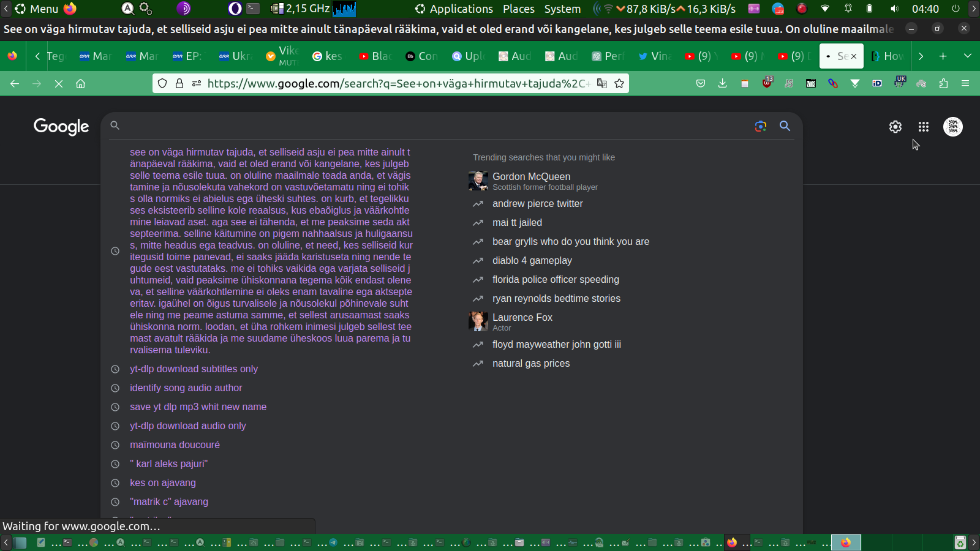This screenshot has width=980, height=551.
Task: View site security padlock information
Action: (179, 84)
